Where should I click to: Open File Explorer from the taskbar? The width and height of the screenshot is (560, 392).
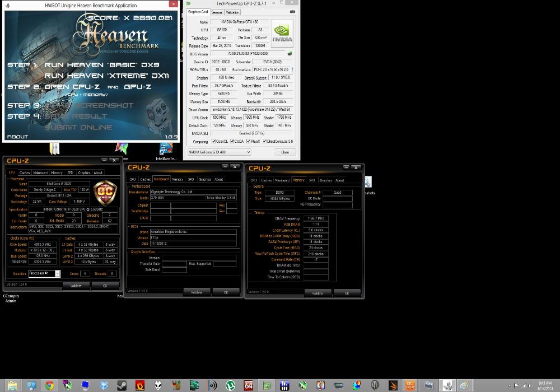point(12,385)
